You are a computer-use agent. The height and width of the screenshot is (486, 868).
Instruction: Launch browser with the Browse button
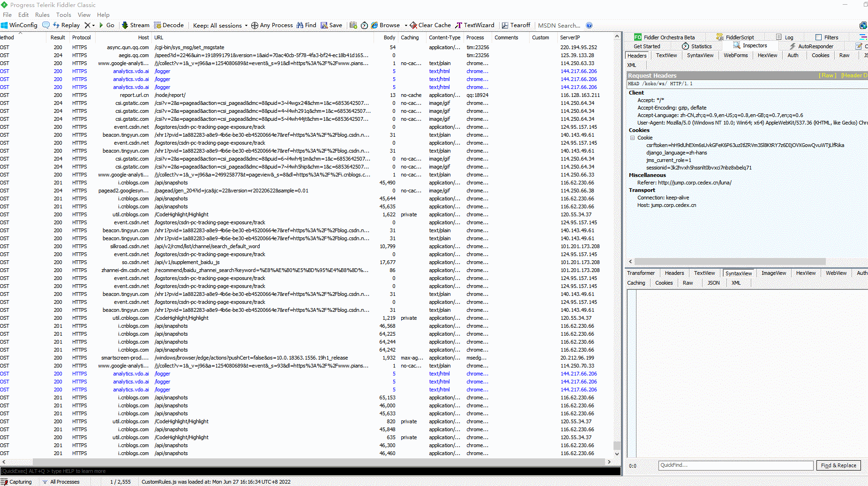coord(386,25)
